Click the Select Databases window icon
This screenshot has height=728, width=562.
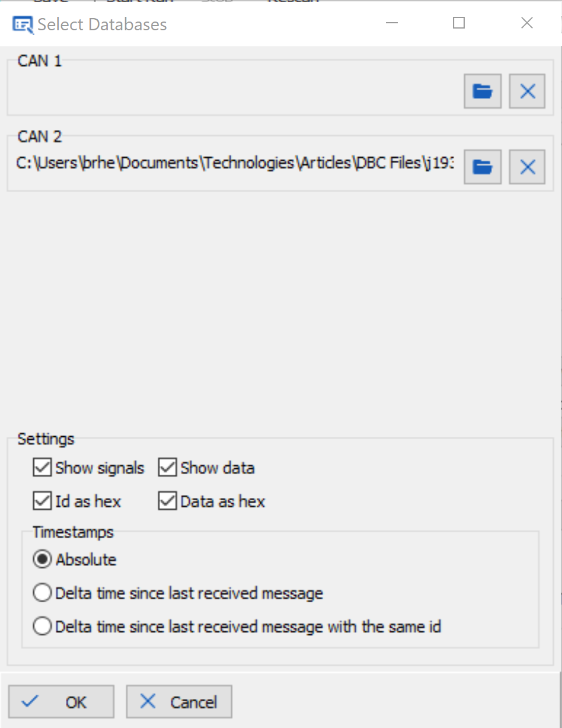(23, 24)
